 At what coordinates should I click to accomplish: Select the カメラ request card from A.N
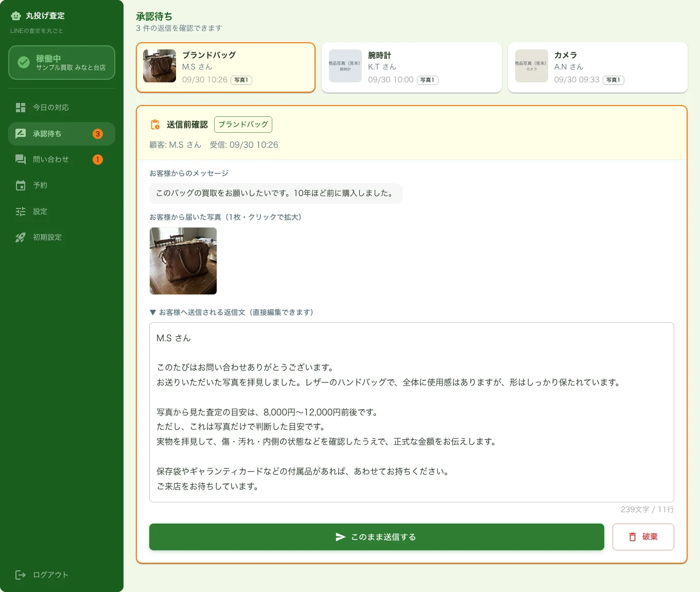tap(598, 67)
